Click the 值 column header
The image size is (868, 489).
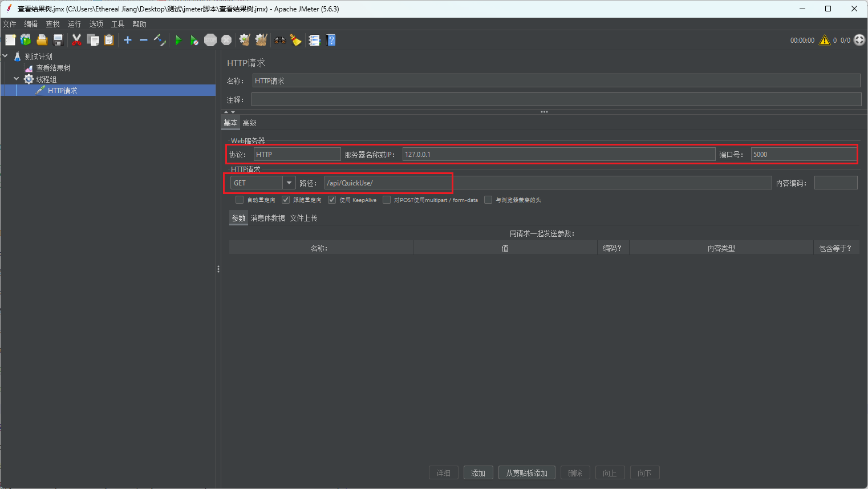(505, 248)
